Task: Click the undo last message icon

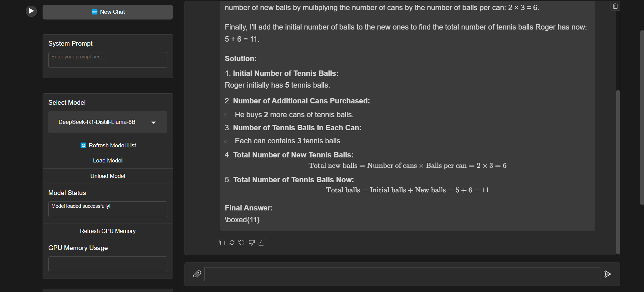Action: click(x=241, y=243)
